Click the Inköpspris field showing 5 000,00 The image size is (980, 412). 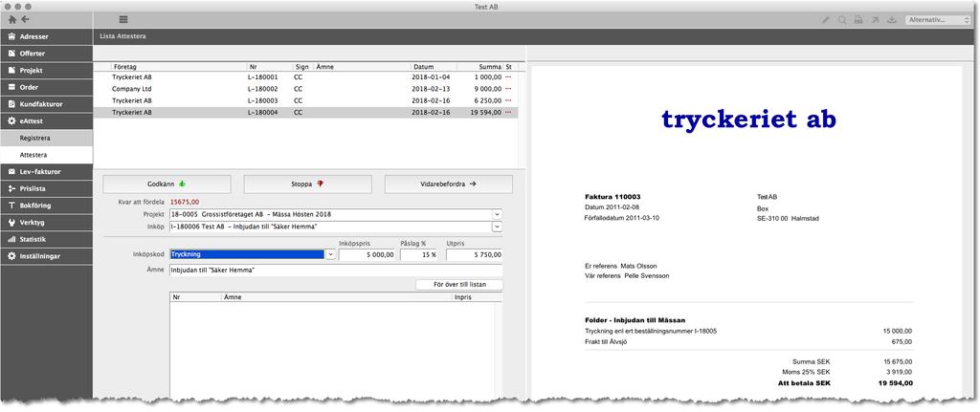(x=367, y=254)
